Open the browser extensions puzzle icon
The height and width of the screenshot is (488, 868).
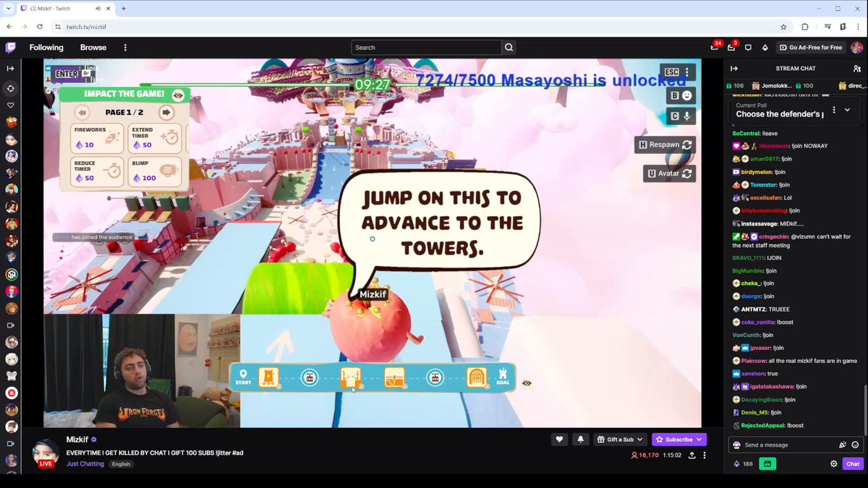click(804, 27)
